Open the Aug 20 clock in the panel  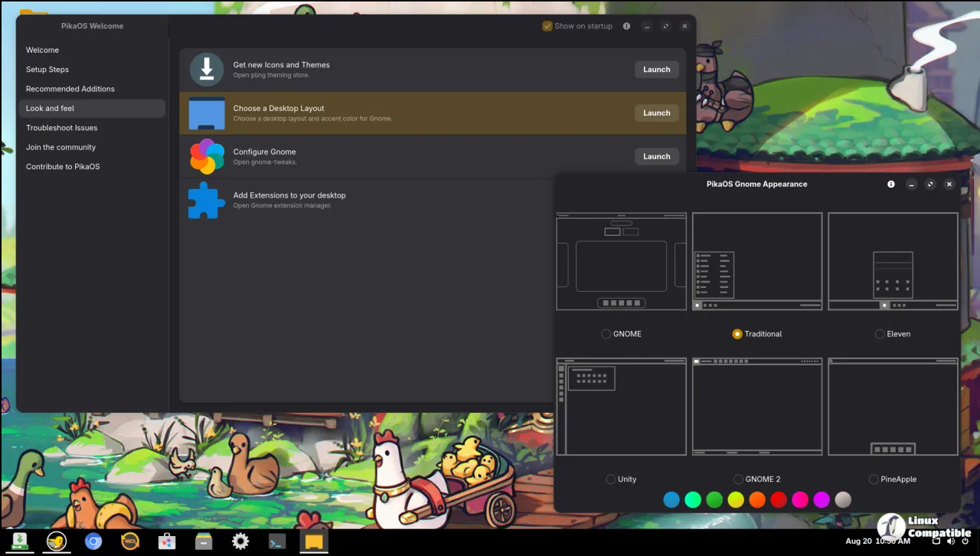click(x=878, y=541)
